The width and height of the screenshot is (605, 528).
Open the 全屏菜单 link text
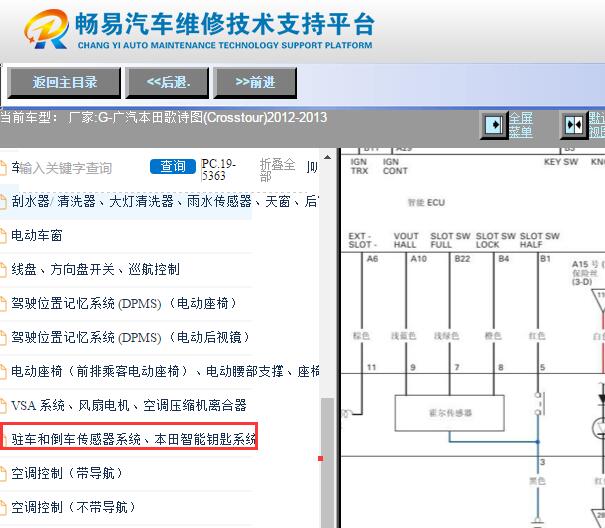pyautogui.click(x=521, y=125)
